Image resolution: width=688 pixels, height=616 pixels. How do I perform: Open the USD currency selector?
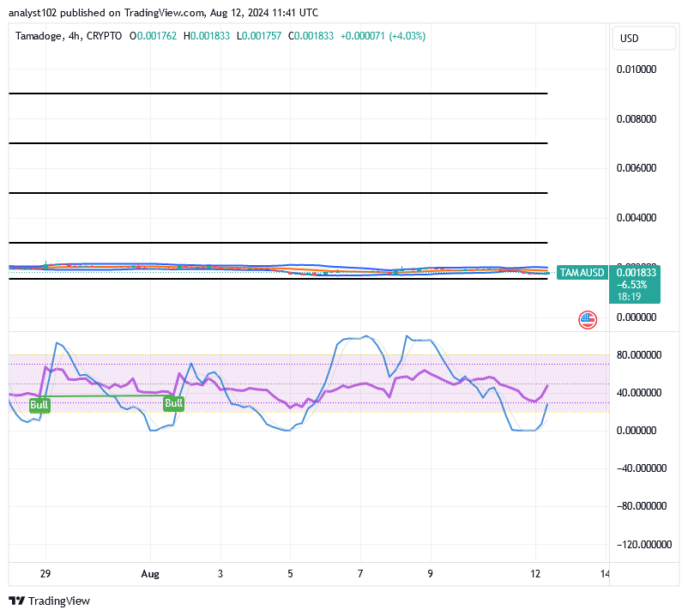coord(643,38)
